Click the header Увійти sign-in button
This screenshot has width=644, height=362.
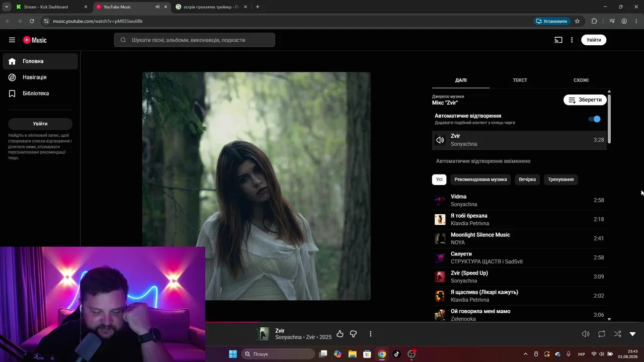pyautogui.click(x=594, y=40)
